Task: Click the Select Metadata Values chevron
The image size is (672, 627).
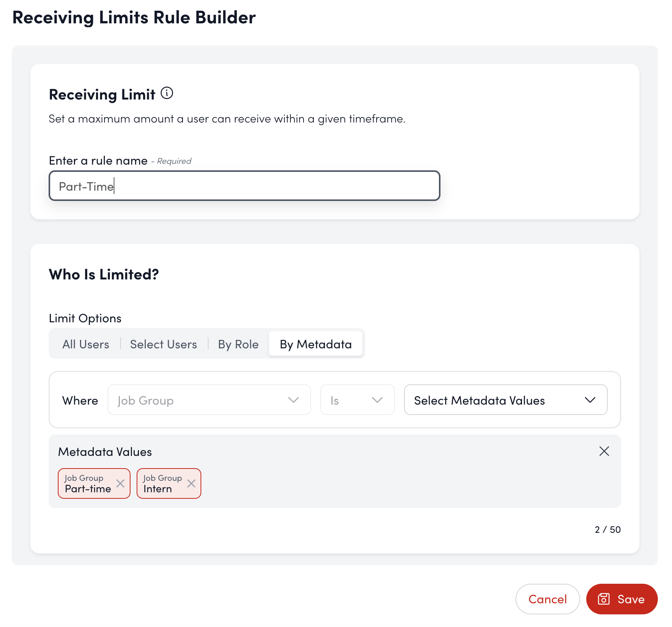Action: pos(590,400)
